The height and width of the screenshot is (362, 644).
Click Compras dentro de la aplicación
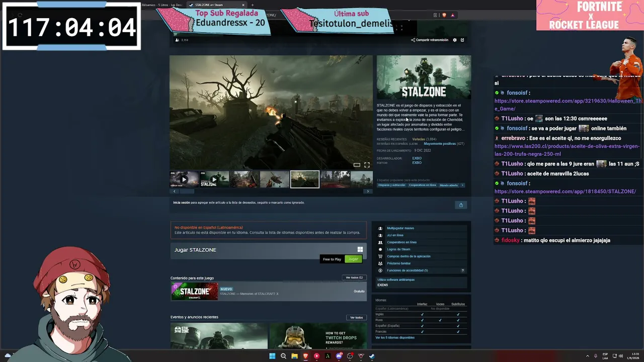point(409,256)
